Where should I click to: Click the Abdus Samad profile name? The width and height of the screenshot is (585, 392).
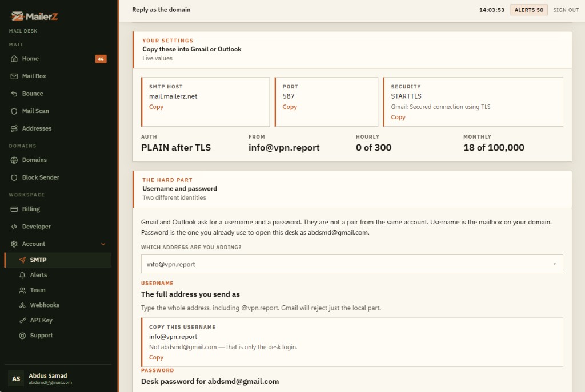coord(48,375)
